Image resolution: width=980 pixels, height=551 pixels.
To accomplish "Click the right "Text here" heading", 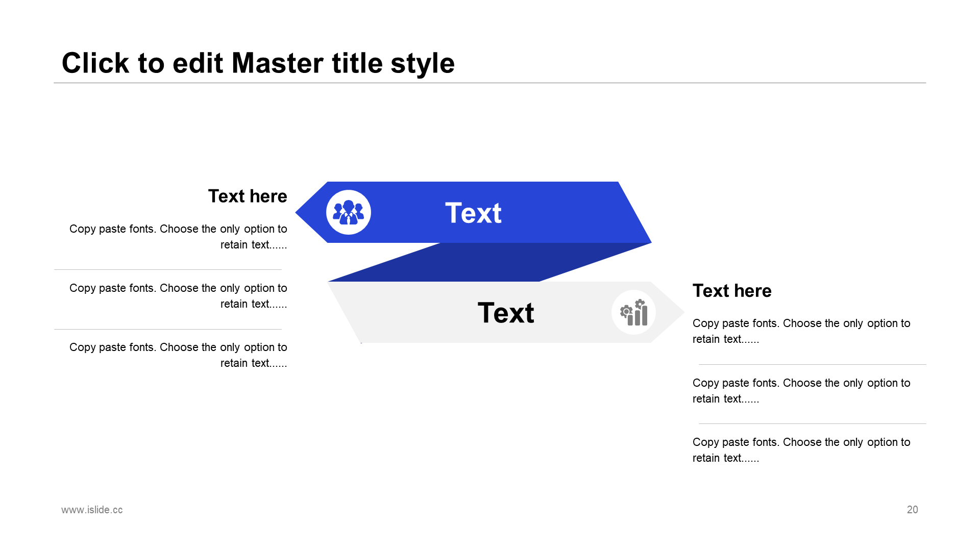I will coord(732,291).
